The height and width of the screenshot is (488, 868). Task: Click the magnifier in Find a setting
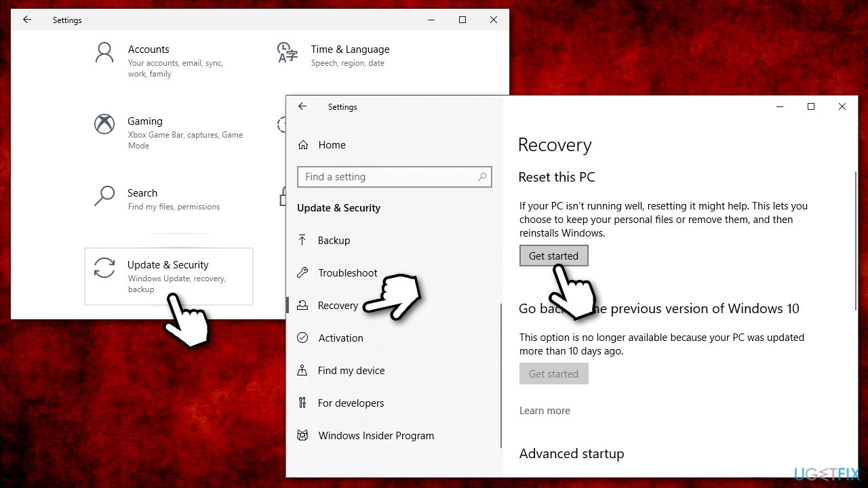[x=482, y=176]
